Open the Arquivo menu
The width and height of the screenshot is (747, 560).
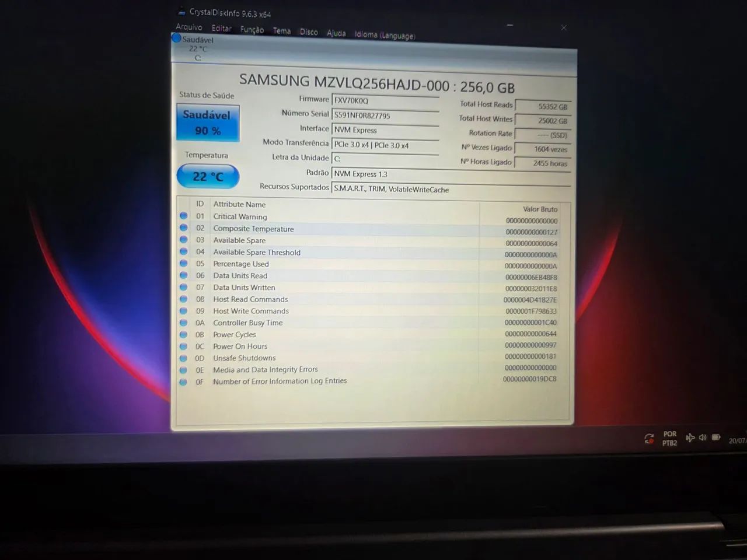[x=189, y=27]
